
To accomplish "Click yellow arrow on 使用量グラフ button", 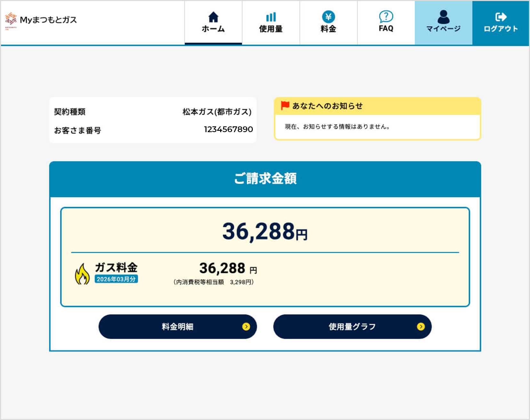I will 421,327.
